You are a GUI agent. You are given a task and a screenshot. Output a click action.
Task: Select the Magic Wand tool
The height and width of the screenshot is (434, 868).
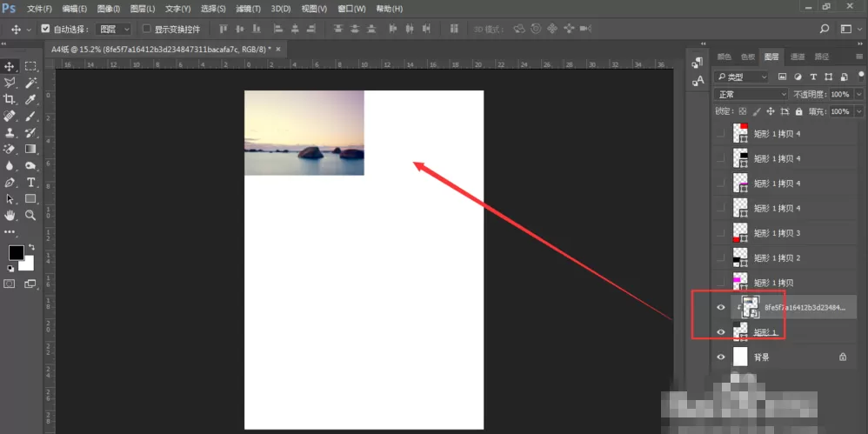click(x=31, y=83)
